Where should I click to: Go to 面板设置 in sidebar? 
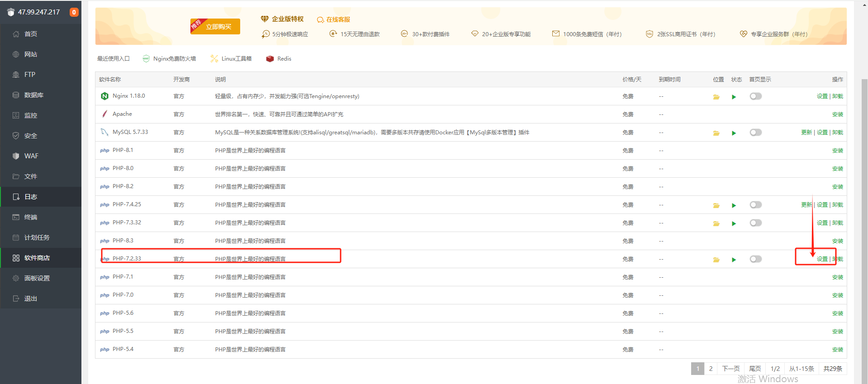tap(37, 278)
